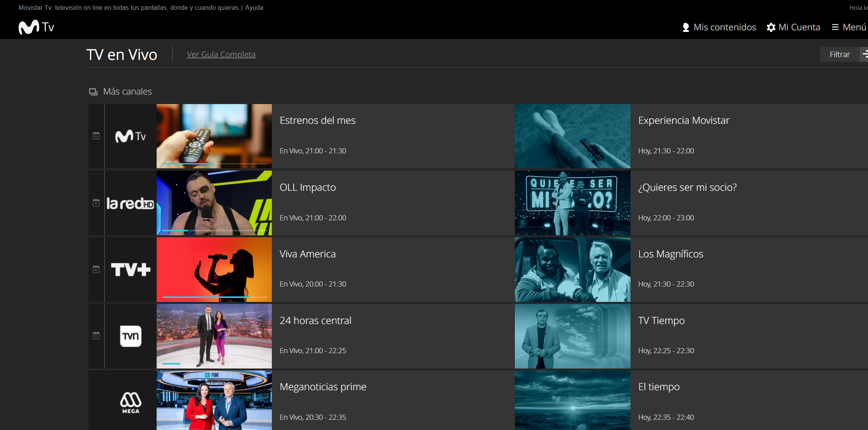The image size is (868, 430).
Task: Click the Ayuda help link
Action: [254, 7]
